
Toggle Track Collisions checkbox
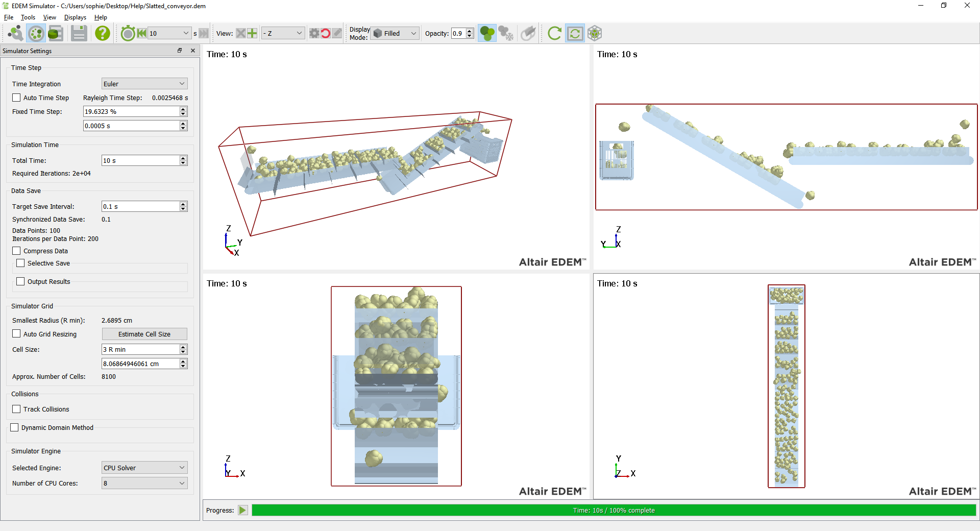17,409
